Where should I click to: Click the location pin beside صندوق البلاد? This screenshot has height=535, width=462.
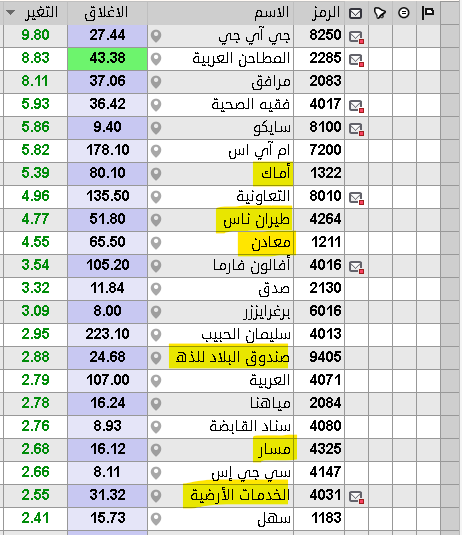click(156, 358)
